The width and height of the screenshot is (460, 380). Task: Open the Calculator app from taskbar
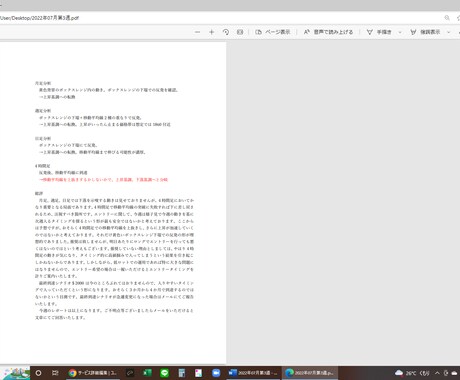coord(182,373)
